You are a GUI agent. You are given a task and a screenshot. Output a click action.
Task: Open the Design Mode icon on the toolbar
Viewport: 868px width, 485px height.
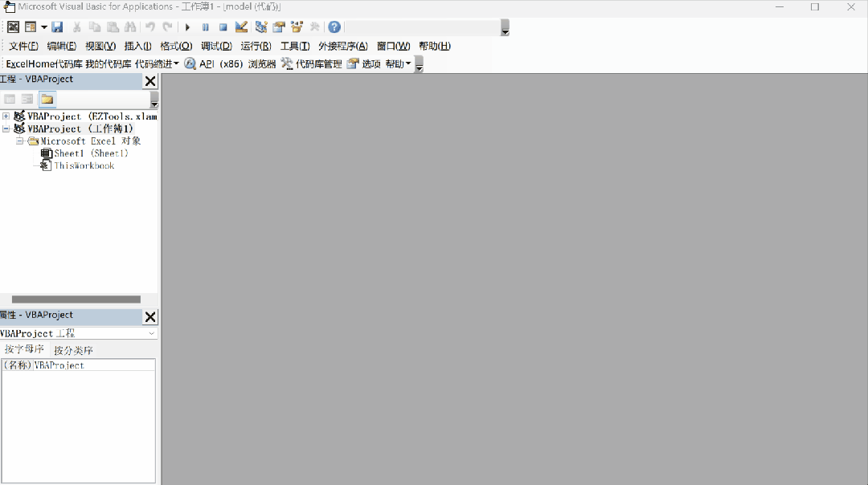point(241,26)
